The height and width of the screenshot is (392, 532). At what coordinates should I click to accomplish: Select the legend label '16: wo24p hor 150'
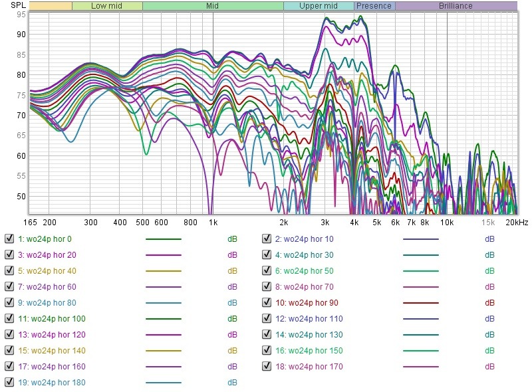(x=309, y=351)
